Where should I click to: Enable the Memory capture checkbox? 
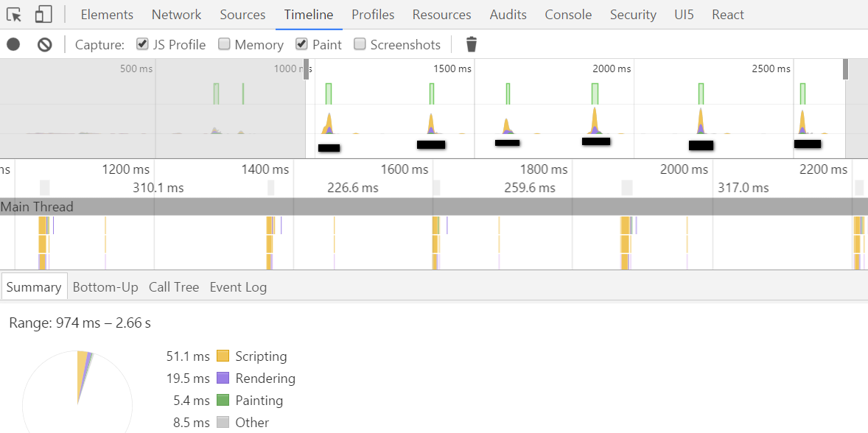(x=224, y=43)
